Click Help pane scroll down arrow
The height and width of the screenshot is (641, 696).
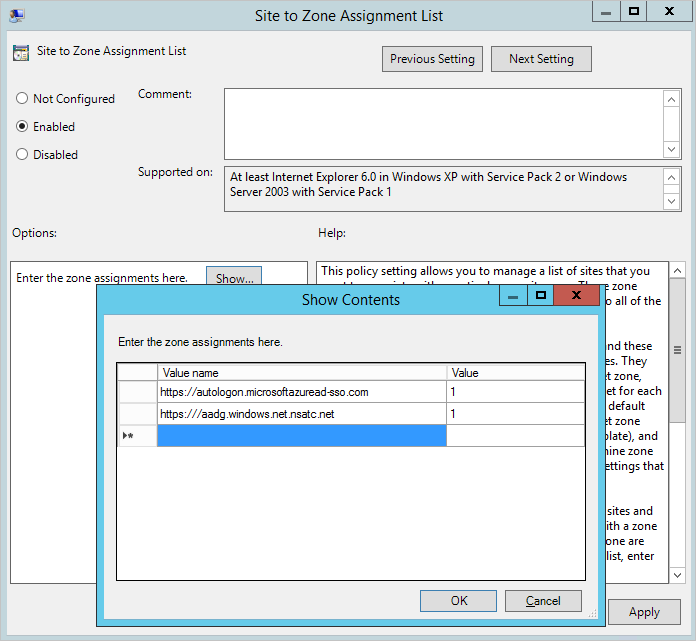click(677, 575)
